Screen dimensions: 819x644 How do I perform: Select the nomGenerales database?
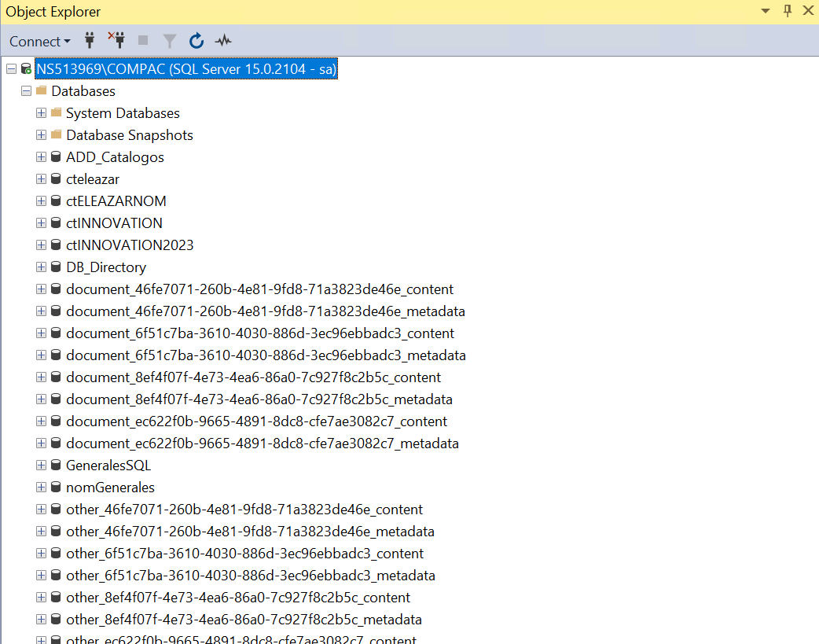tap(110, 488)
